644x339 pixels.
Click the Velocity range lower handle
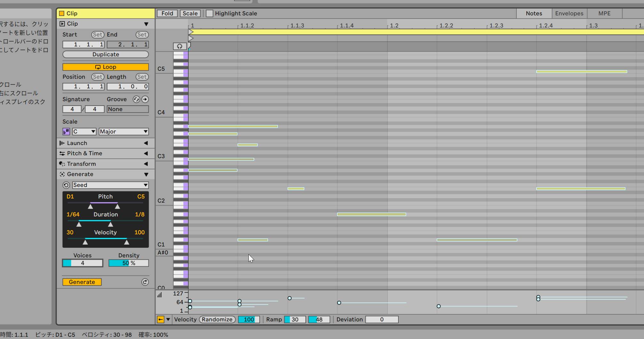coord(85,242)
